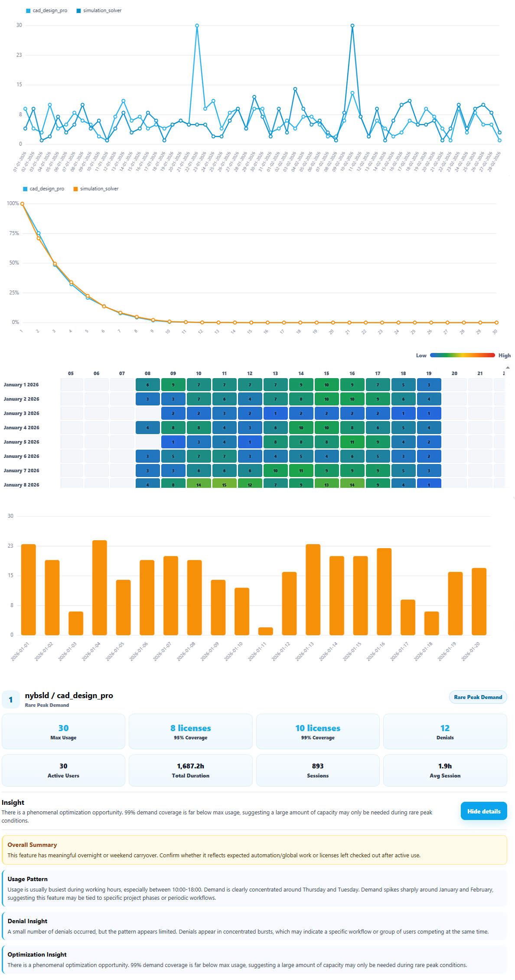Image resolution: width=515 pixels, height=980 pixels.
Task: Click the orange bar for 2026-01-03
Action: click(76, 623)
